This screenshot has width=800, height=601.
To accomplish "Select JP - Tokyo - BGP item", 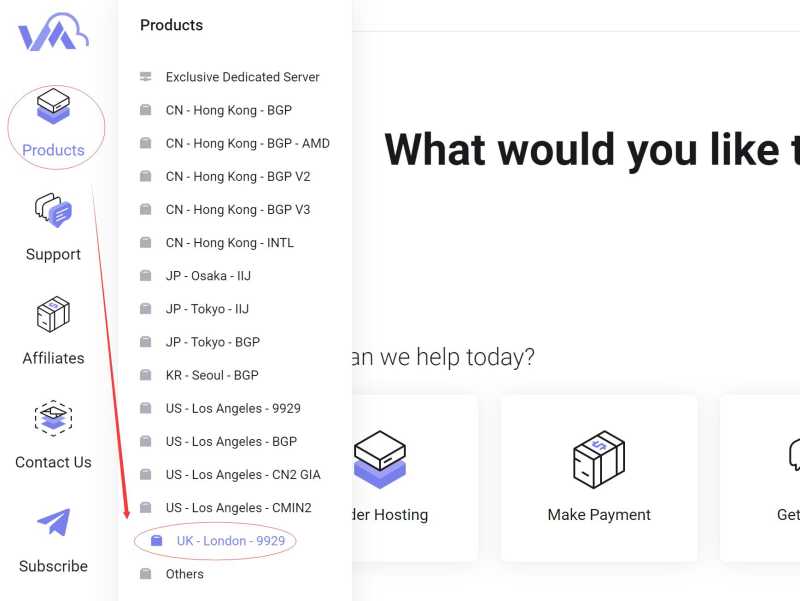I will (212, 342).
